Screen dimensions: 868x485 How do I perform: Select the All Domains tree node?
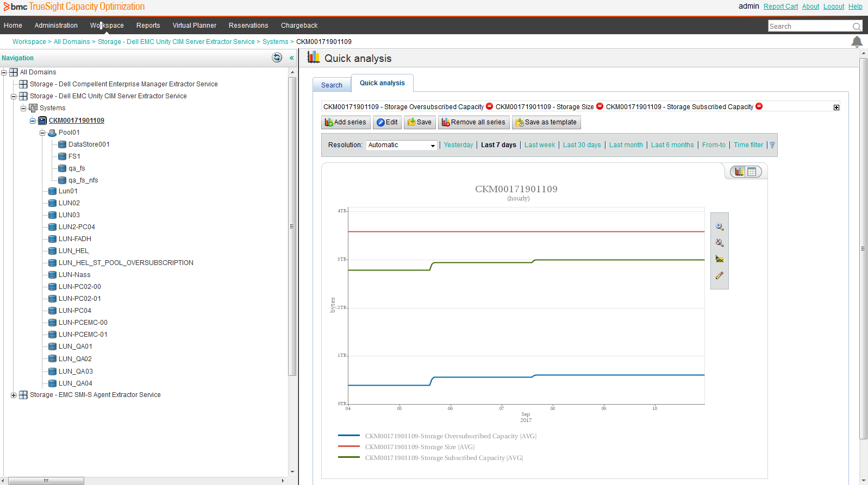click(38, 72)
